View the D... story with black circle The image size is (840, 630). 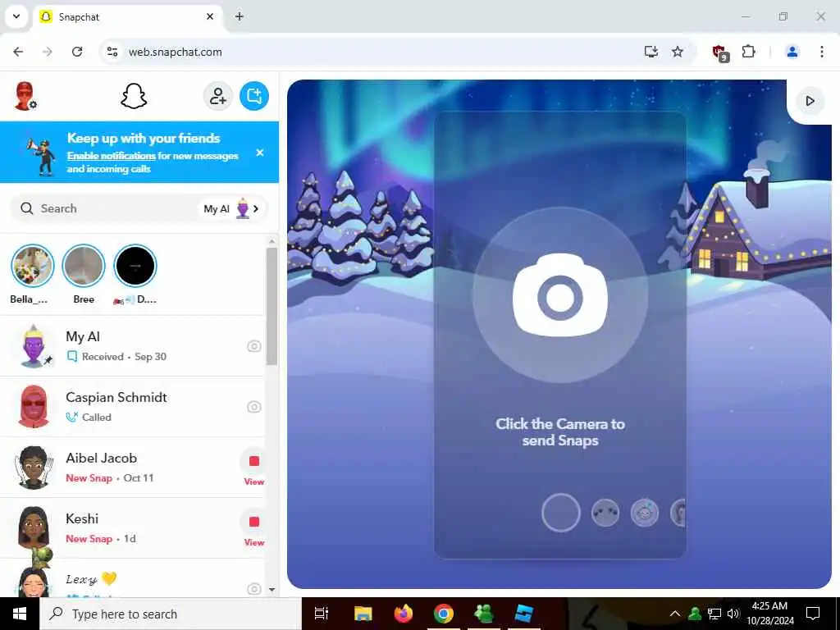(x=135, y=266)
